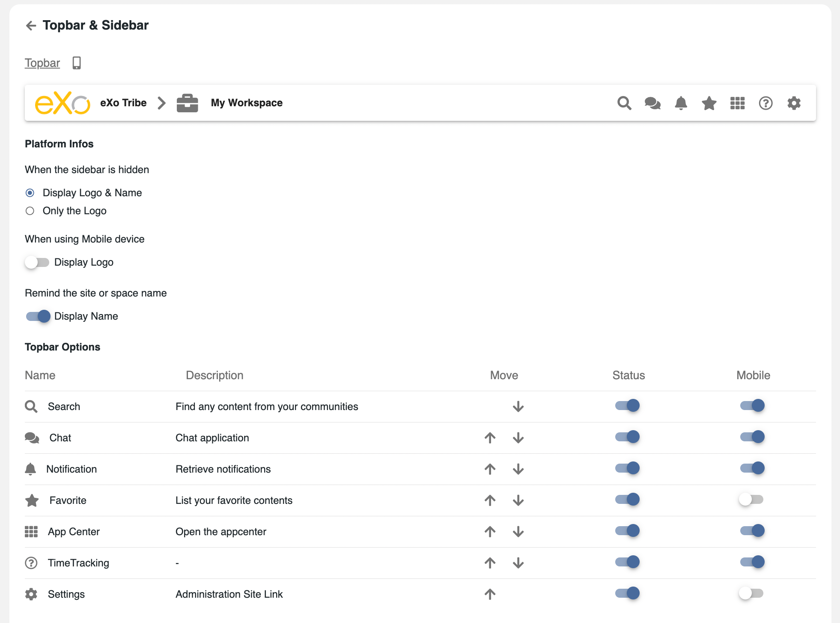Click the search magnifier in topbar preview
Screen dimensions: 840x623
click(624, 103)
